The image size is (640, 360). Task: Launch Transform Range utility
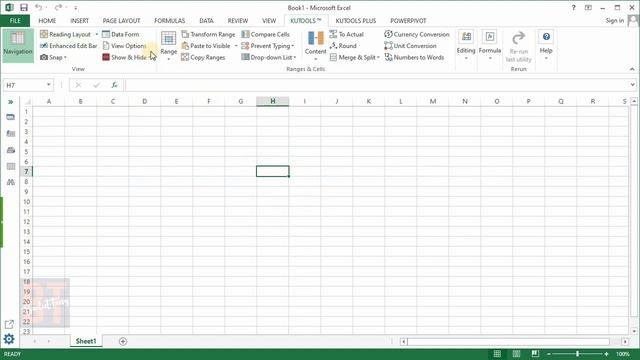(209, 34)
